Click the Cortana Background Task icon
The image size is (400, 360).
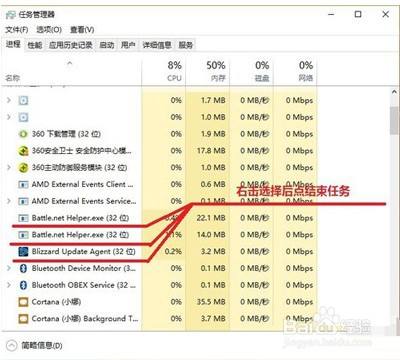23,319
